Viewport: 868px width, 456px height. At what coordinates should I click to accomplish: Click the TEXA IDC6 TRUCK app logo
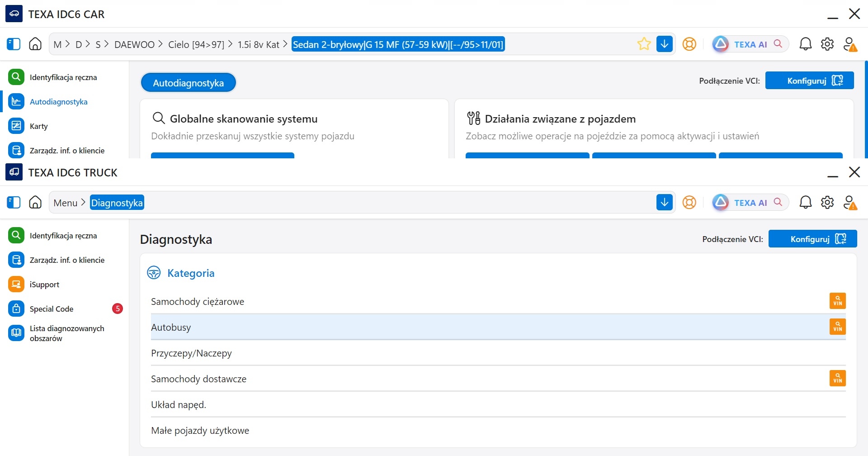[14, 172]
